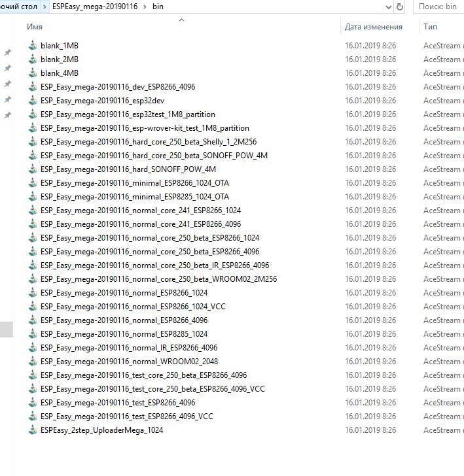Sort files by Тип column
The height and width of the screenshot is (476, 464).
[430, 27]
